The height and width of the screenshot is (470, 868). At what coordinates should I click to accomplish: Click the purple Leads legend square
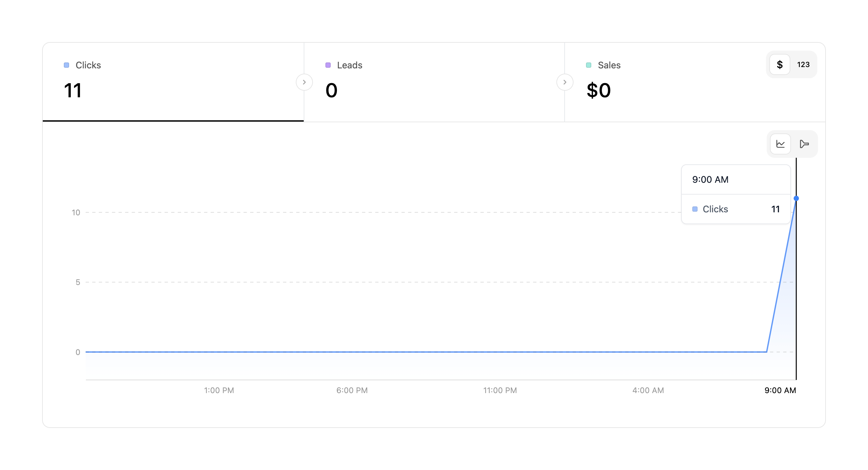pos(328,65)
